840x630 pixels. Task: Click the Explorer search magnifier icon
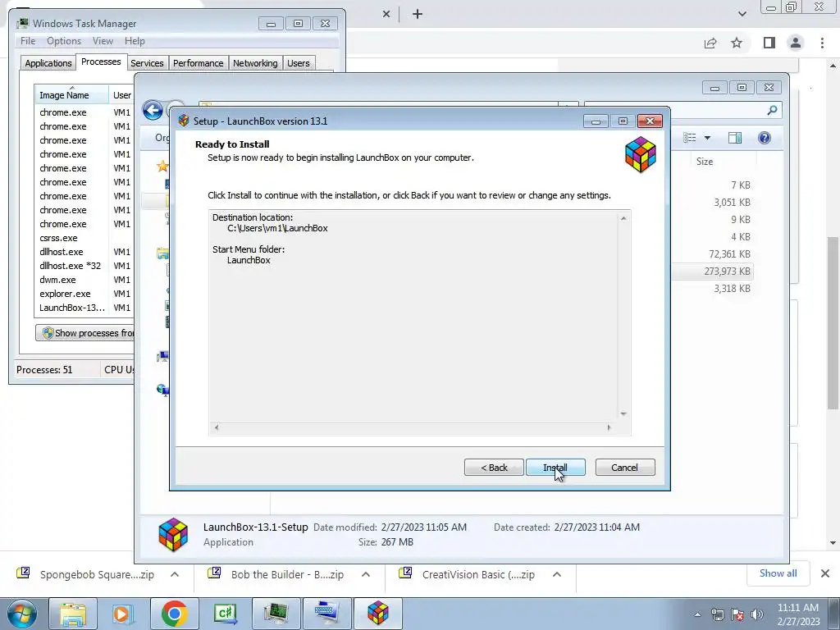(772, 110)
